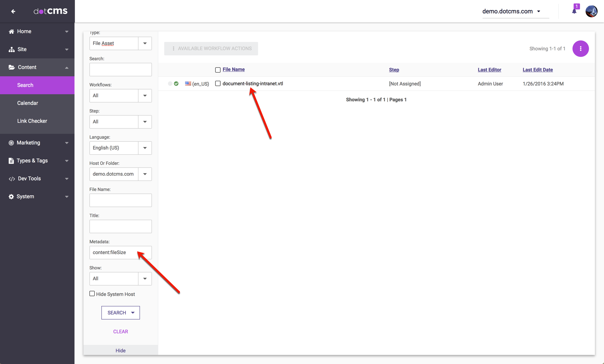Click the System gear icon
This screenshot has height=364, width=604.
coord(11,197)
